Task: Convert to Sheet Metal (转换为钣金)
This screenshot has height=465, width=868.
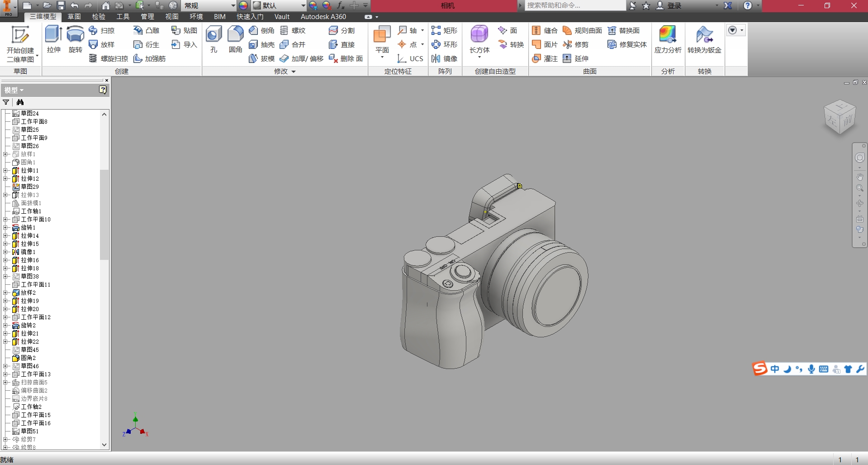Action: (x=704, y=39)
